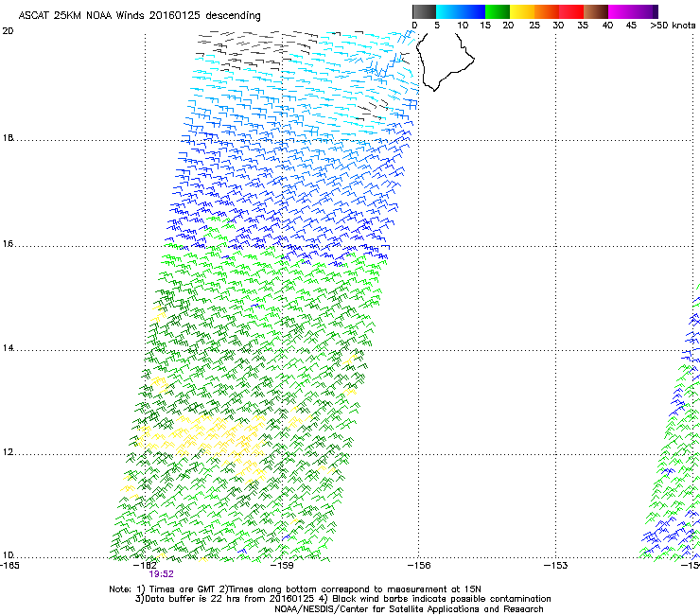Click the yellow 20-25 knots legend swatch
The image size is (700, 615).
point(522,11)
